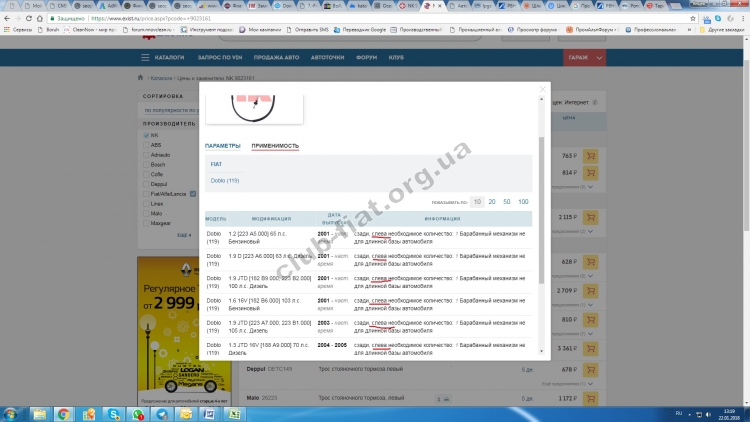Expand more offers under 814 ₽ item
This screenshot has height=422, width=750.
[x=587, y=187]
